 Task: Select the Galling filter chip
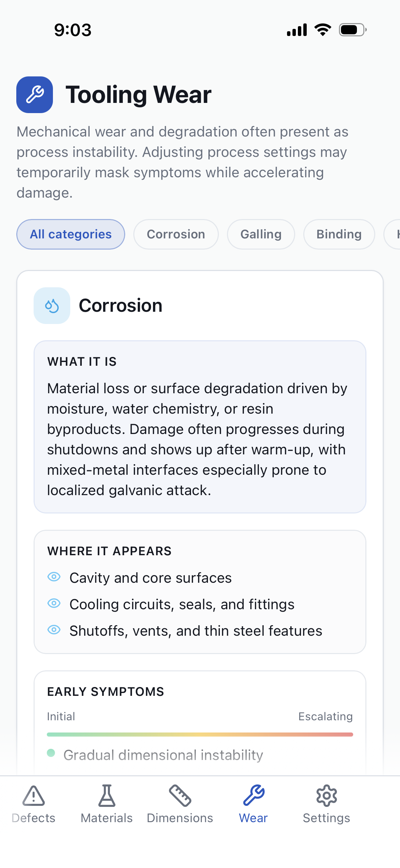pyautogui.click(x=261, y=234)
